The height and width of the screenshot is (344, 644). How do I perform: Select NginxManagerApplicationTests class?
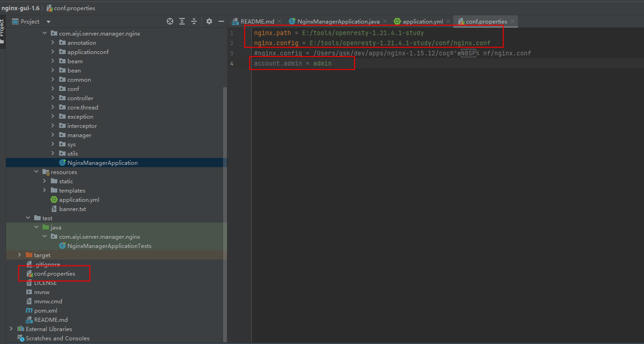tap(109, 246)
